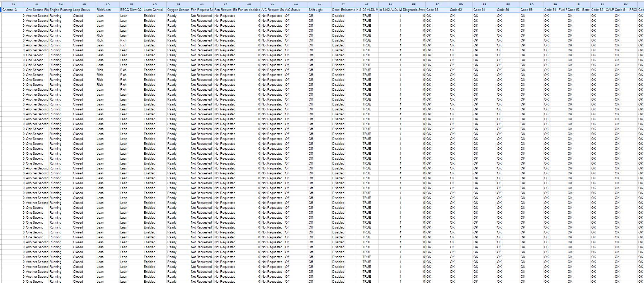This screenshot has height=283, width=644.
Task: Select the Rich/Lean header cell
Action: tap(108, 10)
